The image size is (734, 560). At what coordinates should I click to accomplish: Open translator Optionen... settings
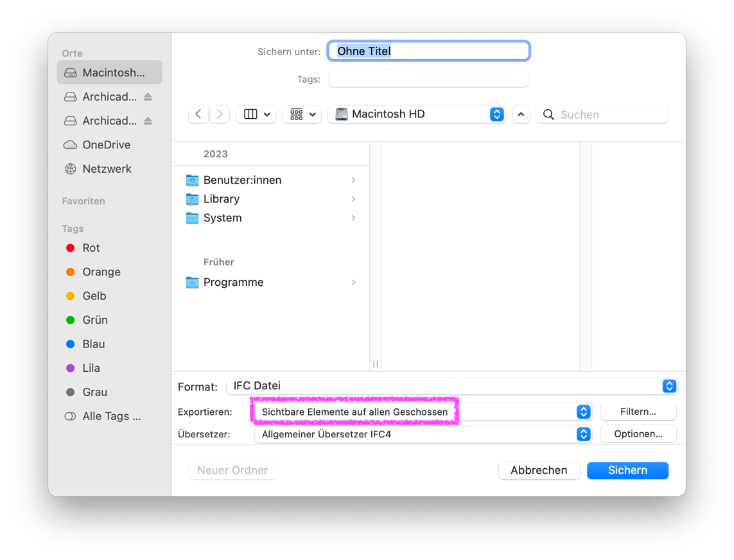[638, 434]
